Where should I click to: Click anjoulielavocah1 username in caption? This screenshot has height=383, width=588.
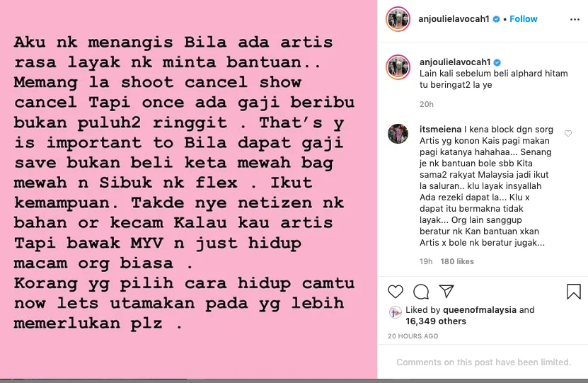click(x=455, y=62)
